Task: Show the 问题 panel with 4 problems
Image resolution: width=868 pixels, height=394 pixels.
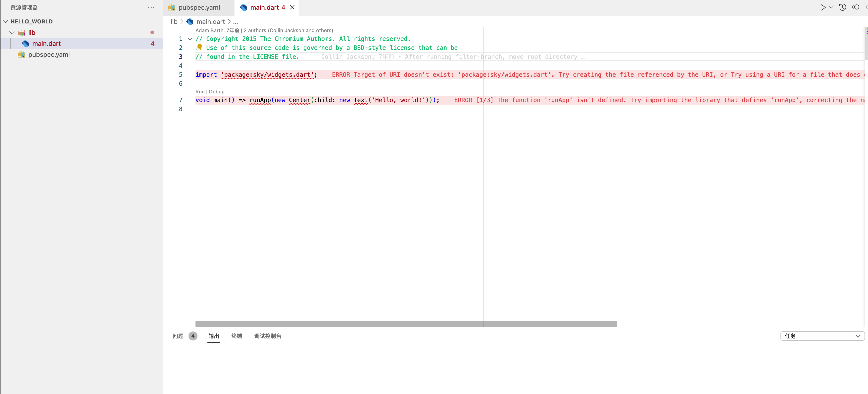Action: point(179,336)
